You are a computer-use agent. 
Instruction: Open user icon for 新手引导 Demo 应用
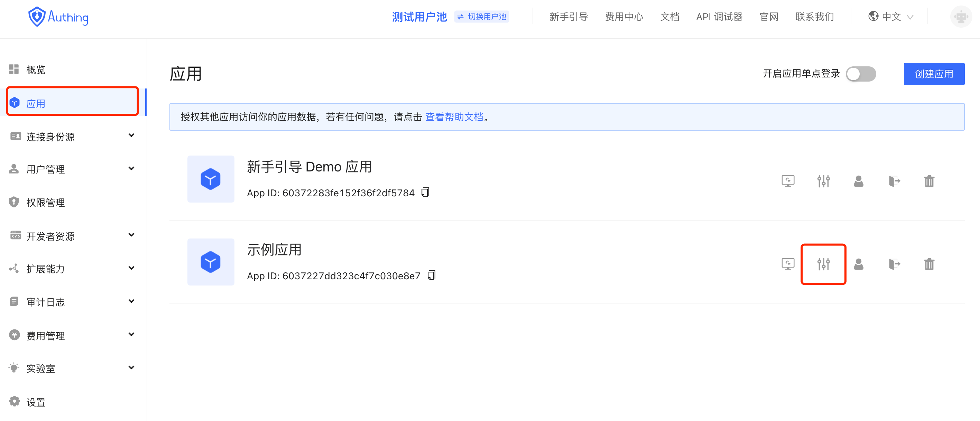pyautogui.click(x=858, y=181)
